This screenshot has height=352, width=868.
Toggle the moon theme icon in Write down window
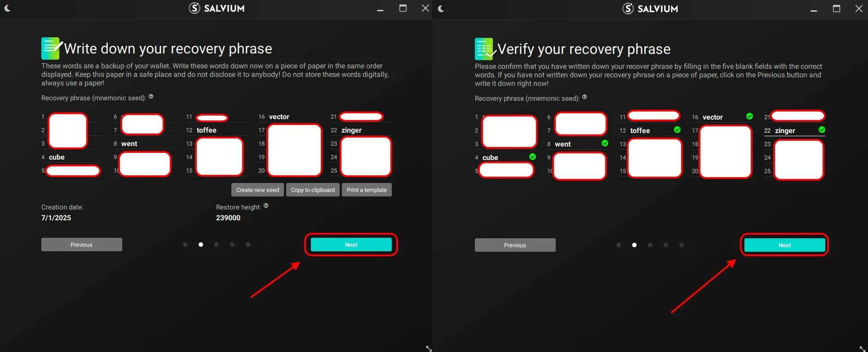tap(7, 8)
